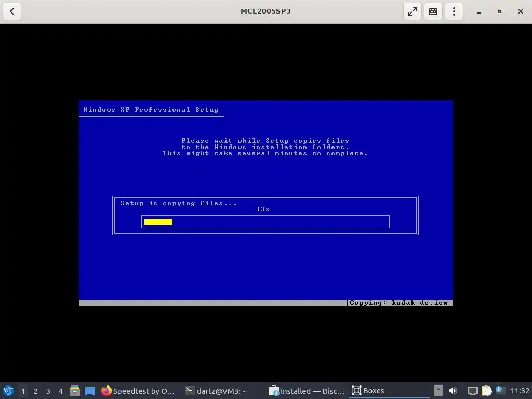Click the 'Setup is copying files...' text
532x399 pixels.
(179, 203)
